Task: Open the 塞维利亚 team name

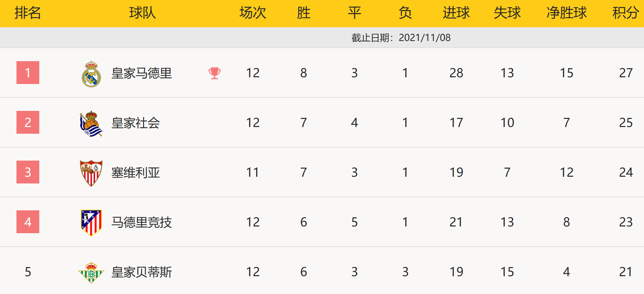Action: 135,173
